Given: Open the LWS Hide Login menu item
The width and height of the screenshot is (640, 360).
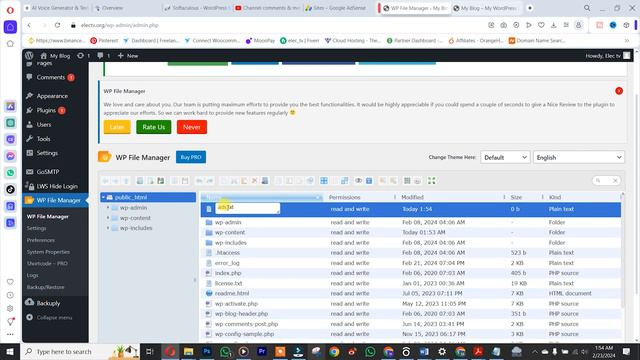Looking at the screenshot, I should click(x=56, y=186).
